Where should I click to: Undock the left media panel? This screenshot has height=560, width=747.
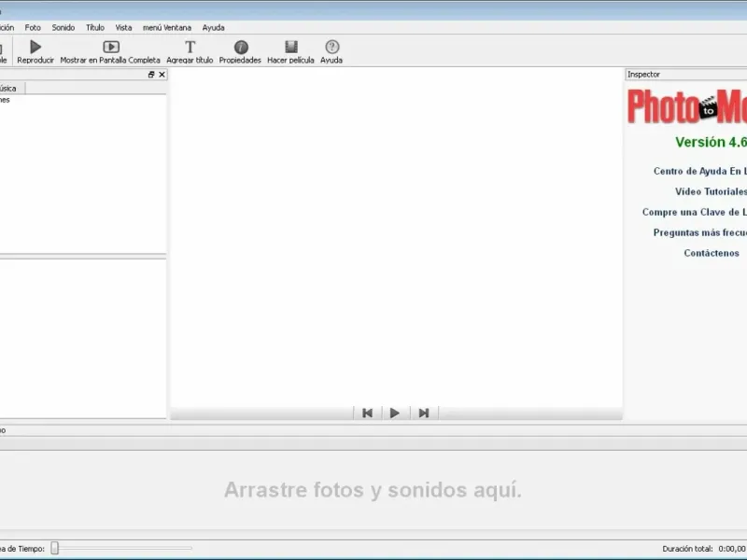point(151,75)
